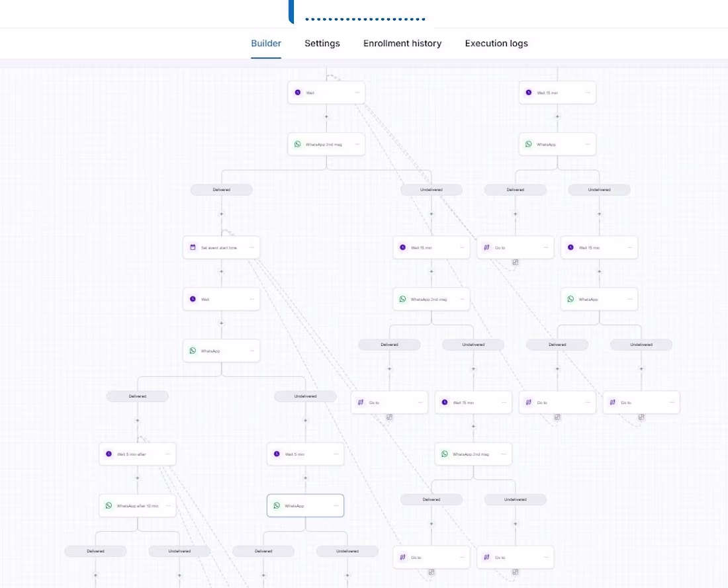Screen dimensions: 728x588
Task: Click the WhatsApp icon on WhatsApp 2nd msg top node
Action: click(x=298, y=144)
